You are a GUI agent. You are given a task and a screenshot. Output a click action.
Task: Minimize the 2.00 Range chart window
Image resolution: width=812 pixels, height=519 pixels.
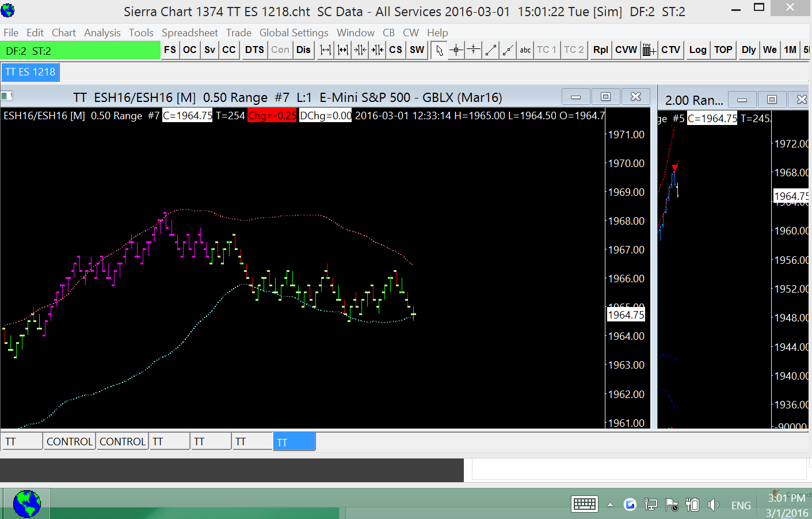742,100
